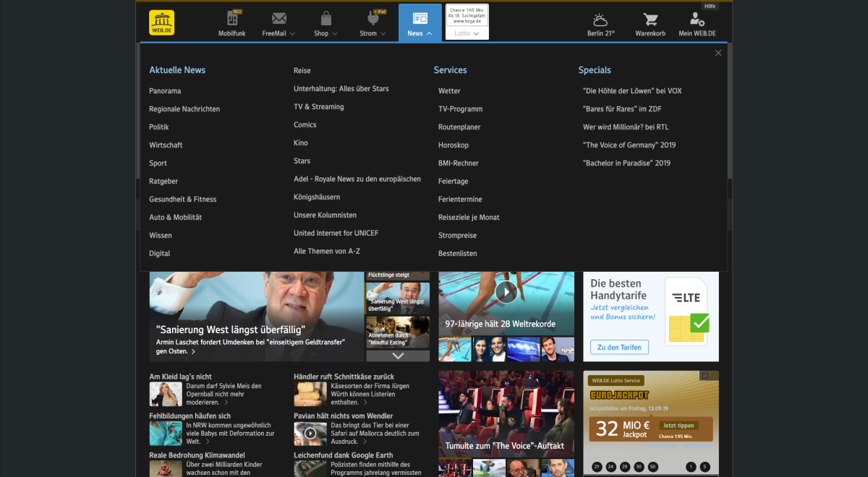Open Wer wird Millionär? bei RTL
The height and width of the screenshot is (477, 868).
coord(626,127)
